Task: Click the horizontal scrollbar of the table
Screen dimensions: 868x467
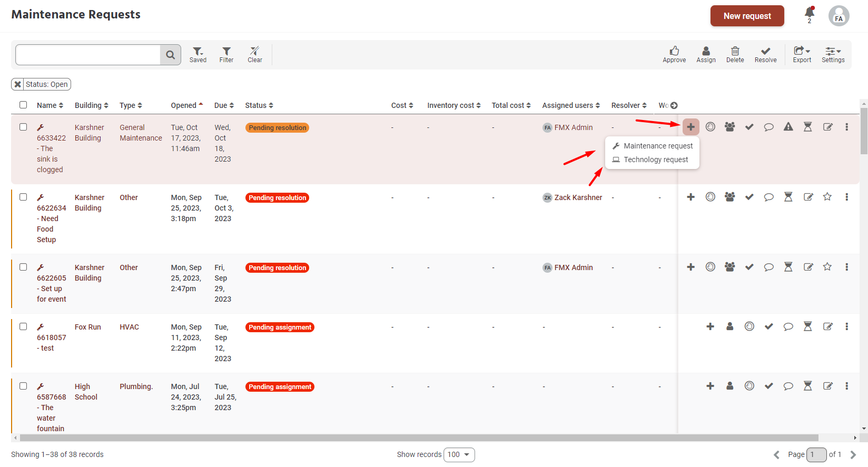Action: [x=419, y=438]
